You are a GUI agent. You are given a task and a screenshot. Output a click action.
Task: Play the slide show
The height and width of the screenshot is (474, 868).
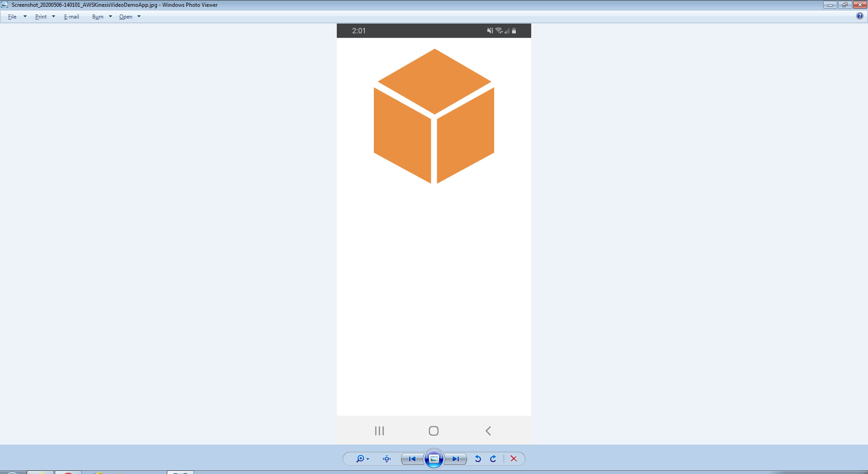tap(434, 459)
